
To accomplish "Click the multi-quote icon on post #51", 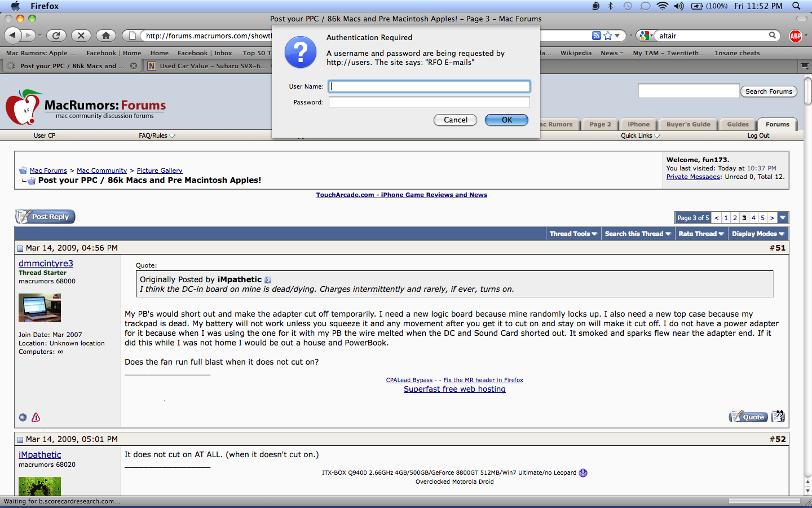I will (x=778, y=416).
